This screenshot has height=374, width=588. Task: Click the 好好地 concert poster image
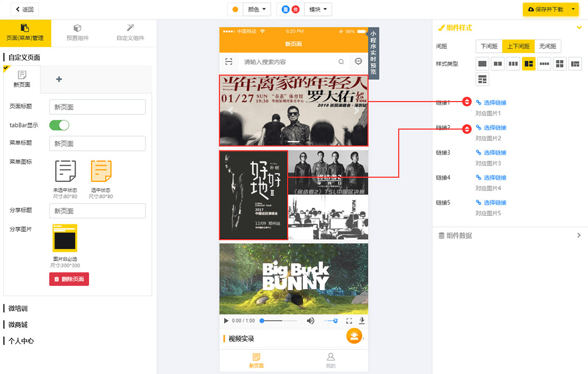click(253, 195)
